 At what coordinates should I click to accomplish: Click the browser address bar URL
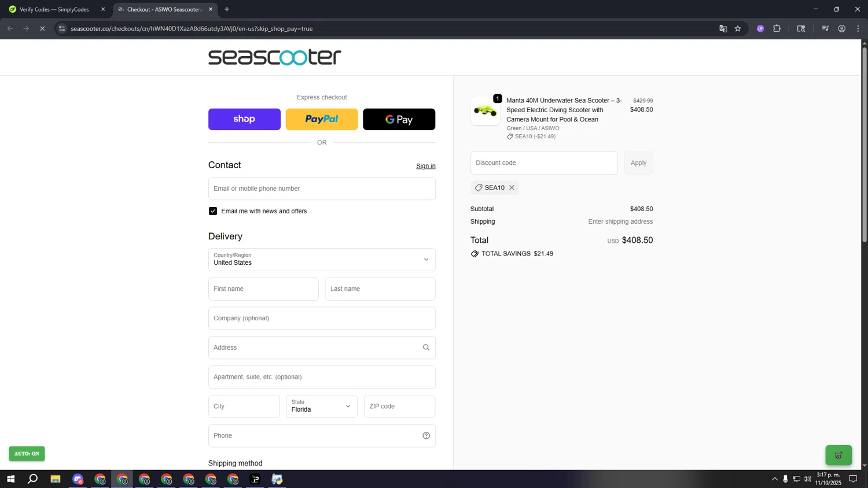pos(192,28)
